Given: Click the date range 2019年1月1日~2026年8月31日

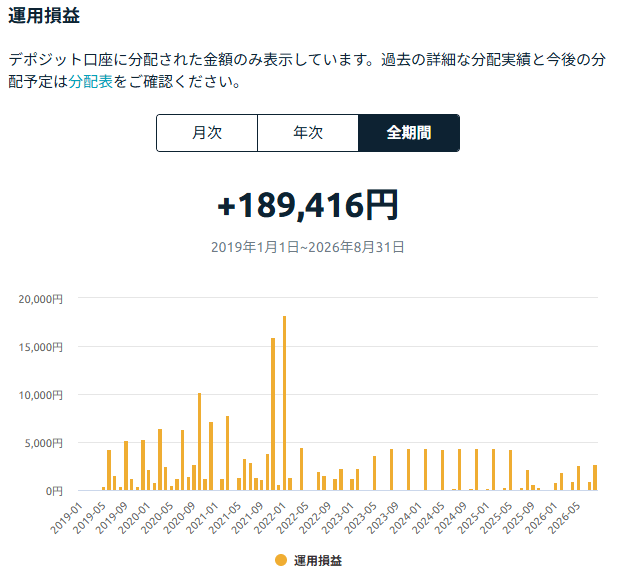Looking at the screenshot, I should point(308,247).
